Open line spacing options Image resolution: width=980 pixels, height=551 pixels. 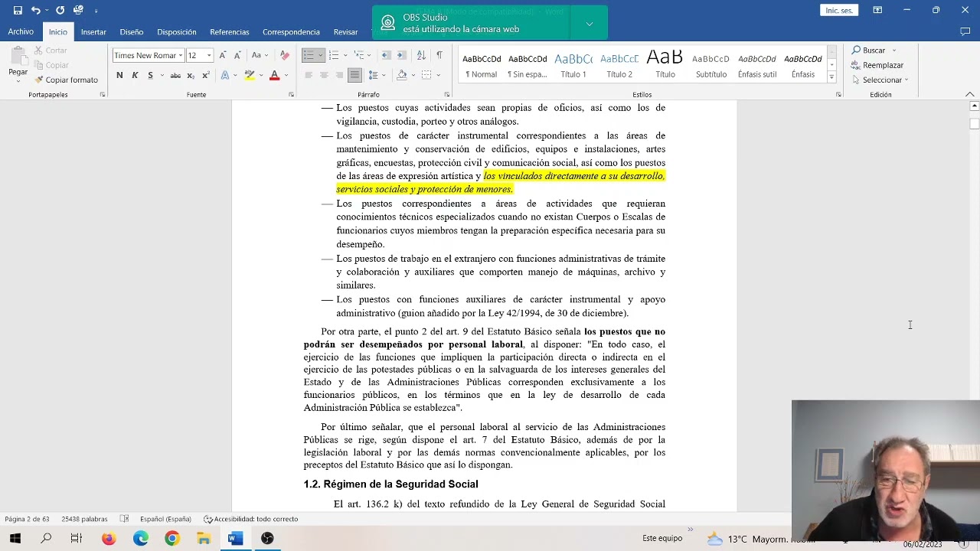tap(373, 75)
